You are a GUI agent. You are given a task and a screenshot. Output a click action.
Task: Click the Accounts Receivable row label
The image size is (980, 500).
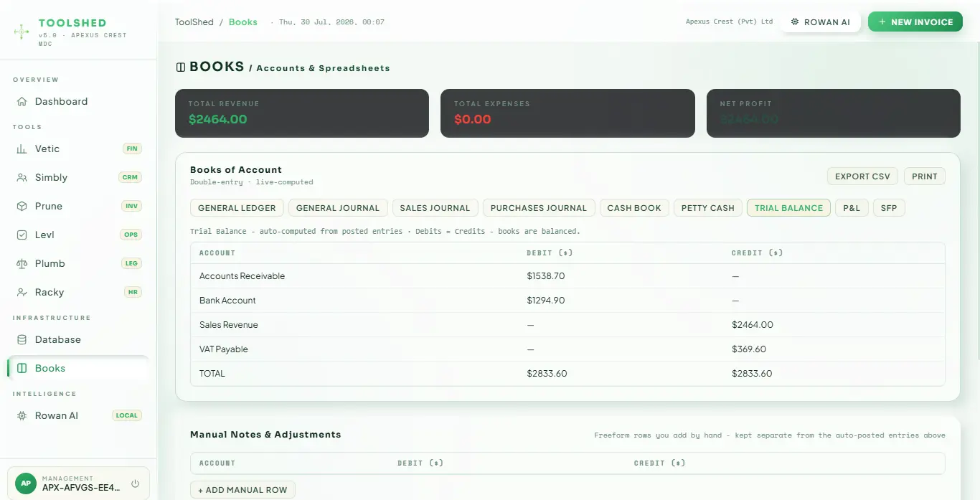(242, 276)
